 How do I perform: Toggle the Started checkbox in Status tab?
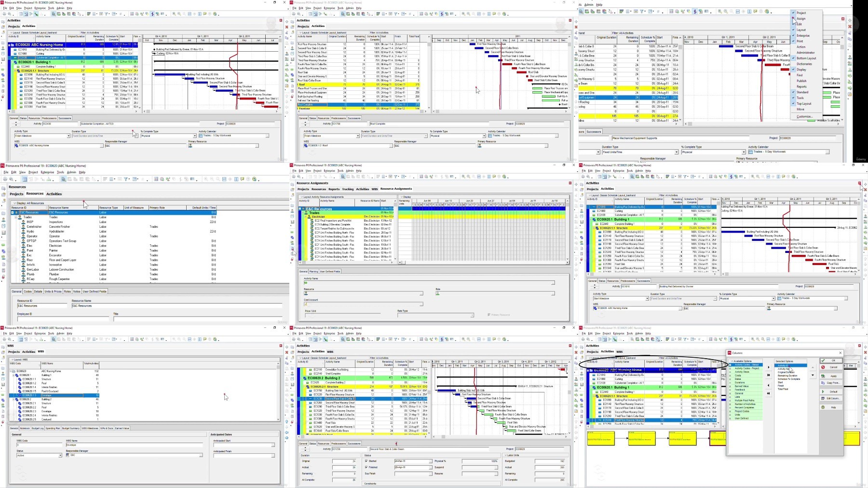coord(366,461)
